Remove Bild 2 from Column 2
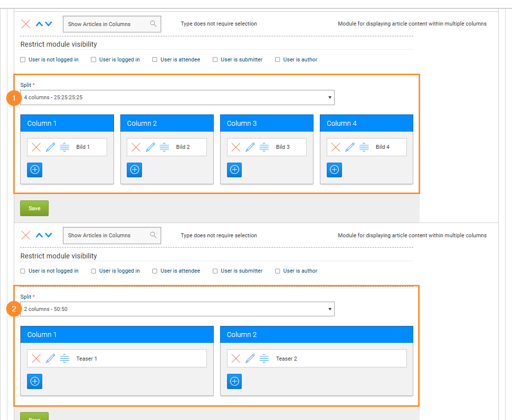 point(136,147)
